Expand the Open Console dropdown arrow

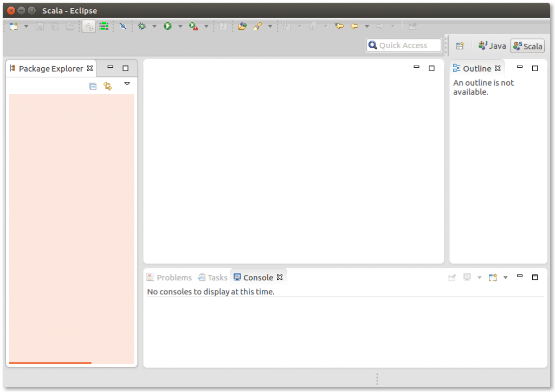tap(506, 278)
